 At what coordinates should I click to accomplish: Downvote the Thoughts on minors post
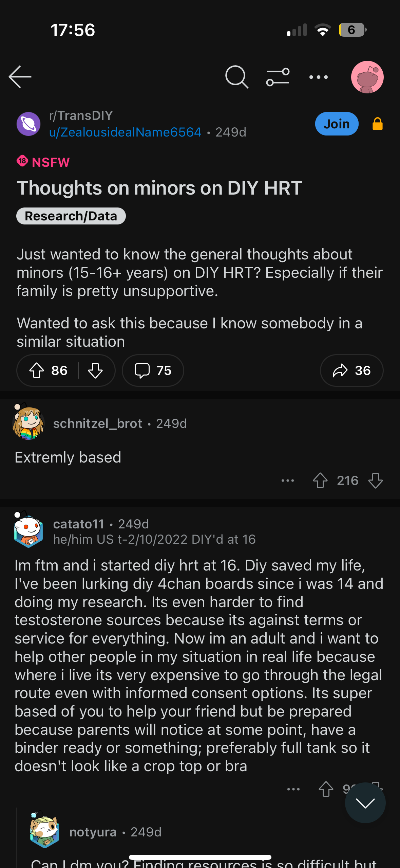coord(95,370)
